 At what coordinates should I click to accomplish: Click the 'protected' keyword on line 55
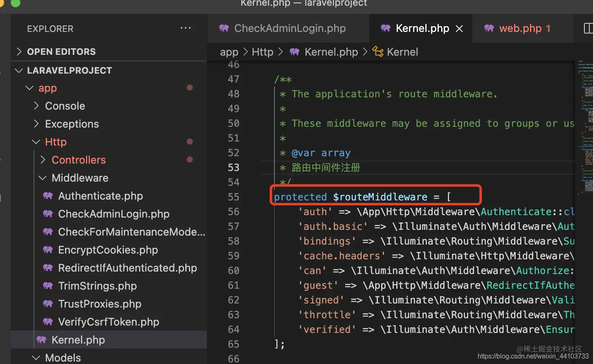[300, 197]
